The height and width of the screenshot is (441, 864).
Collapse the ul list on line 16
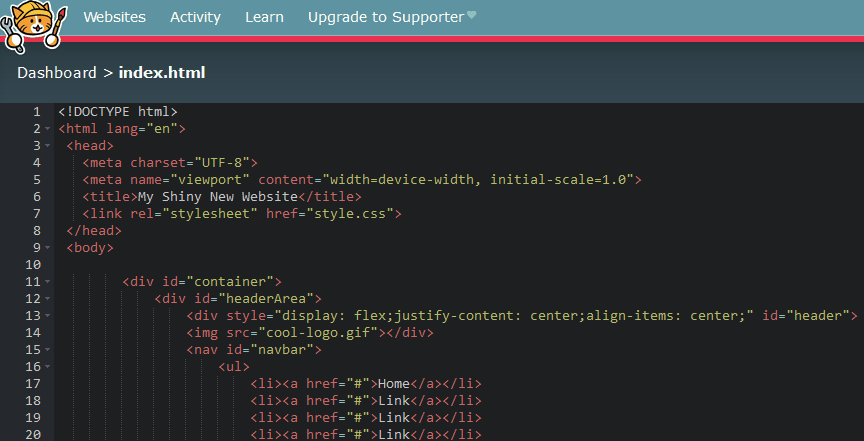(x=47, y=367)
